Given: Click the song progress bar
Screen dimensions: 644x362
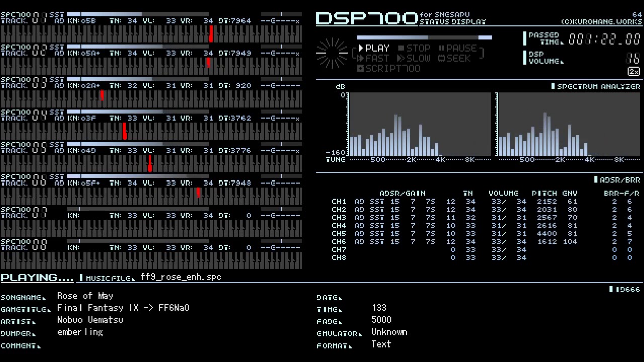Looking at the screenshot, I should pos(424,37).
